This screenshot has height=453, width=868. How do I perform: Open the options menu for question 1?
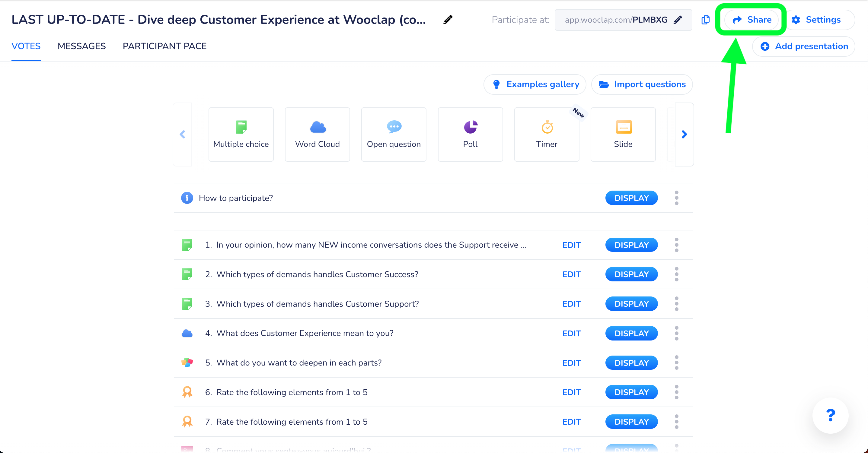677,245
